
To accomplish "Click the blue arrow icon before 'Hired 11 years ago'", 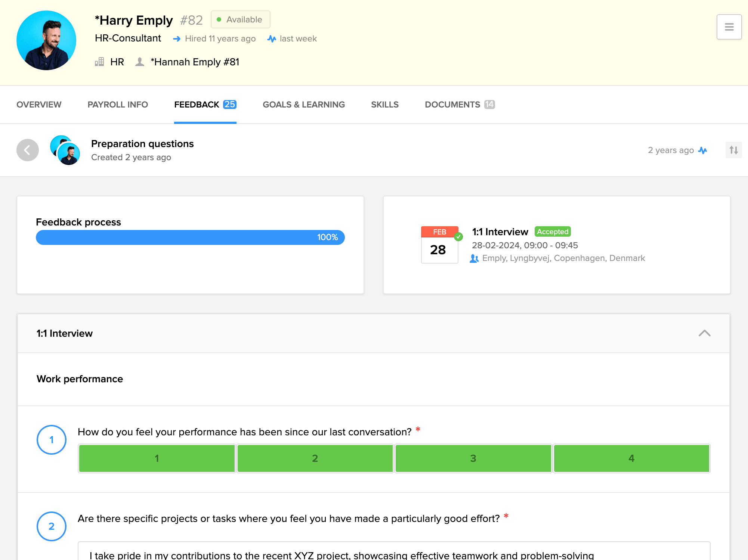I will (177, 38).
